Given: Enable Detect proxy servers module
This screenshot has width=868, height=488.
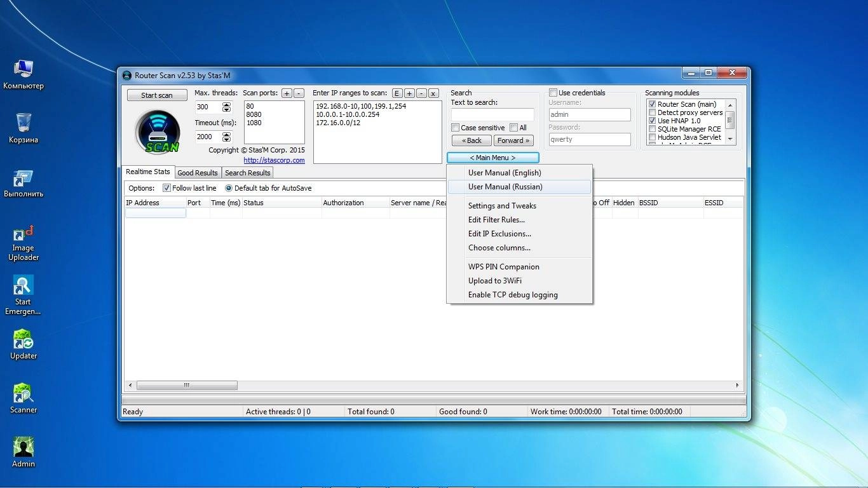Looking at the screenshot, I should (652, 112).
